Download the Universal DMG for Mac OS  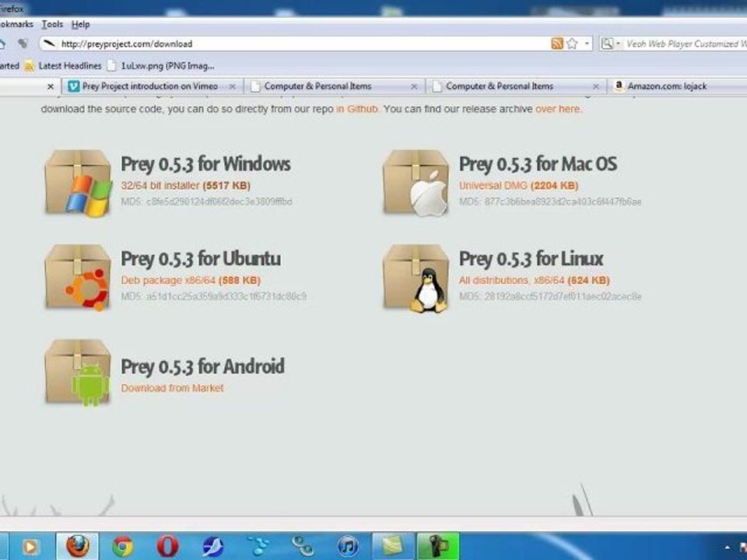(519, 186)
